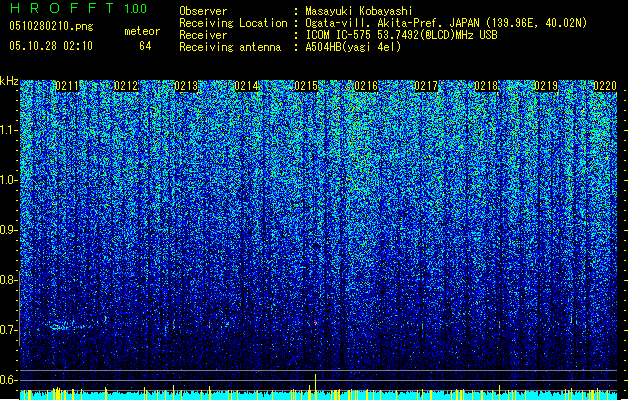629x400 pixels.
Task: Click the 0216 time marker label
Action: [x=366, y=86]
